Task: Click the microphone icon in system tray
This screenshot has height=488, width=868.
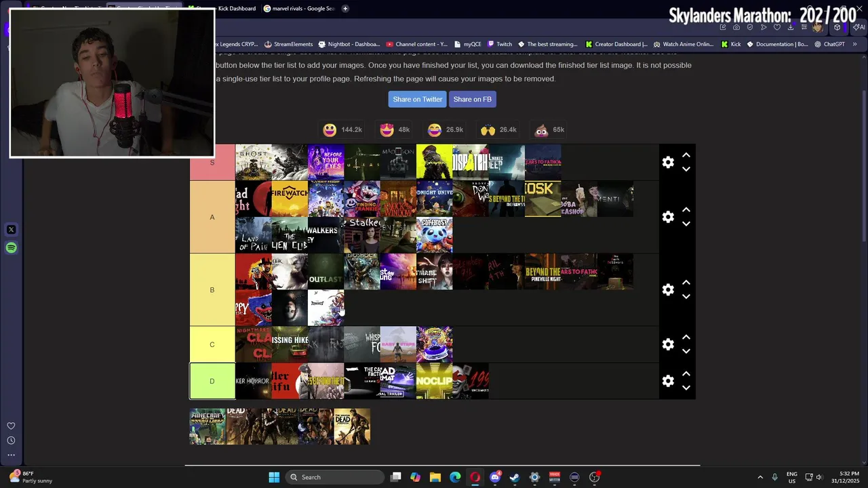Action: point(774,477)
